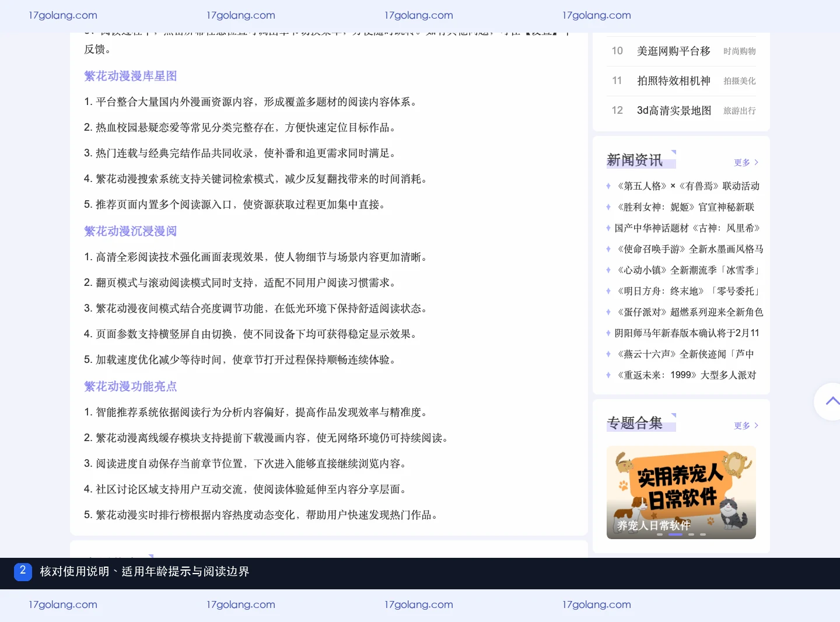The height and width of the screenshot is (622, 840).
Task: Click line 繁花动漫搜索系统支持关键词检索模式
Action: point(257,179)
